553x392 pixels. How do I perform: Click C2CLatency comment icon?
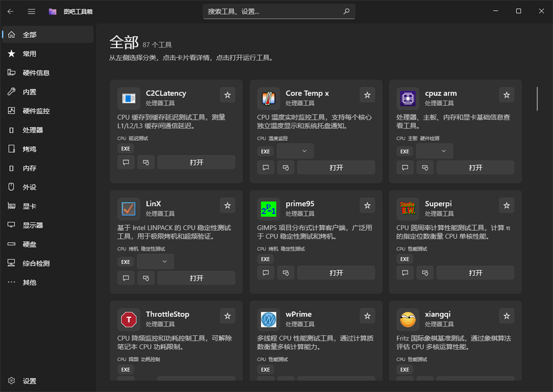click(x=126, y=162)
